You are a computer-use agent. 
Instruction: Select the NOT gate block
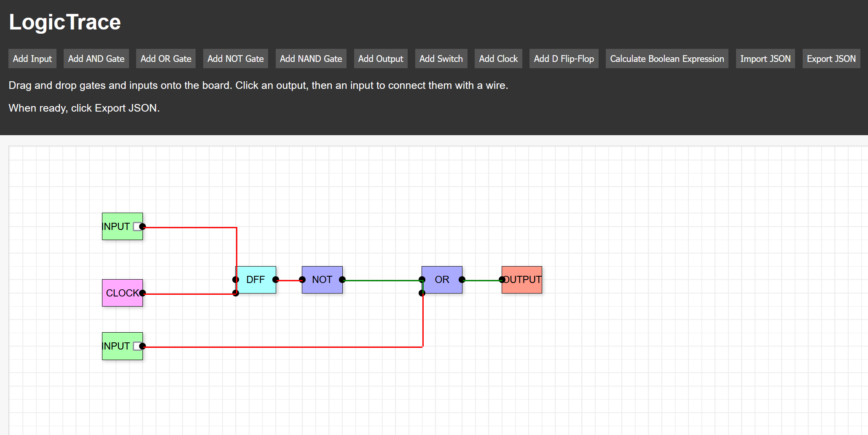322,280
